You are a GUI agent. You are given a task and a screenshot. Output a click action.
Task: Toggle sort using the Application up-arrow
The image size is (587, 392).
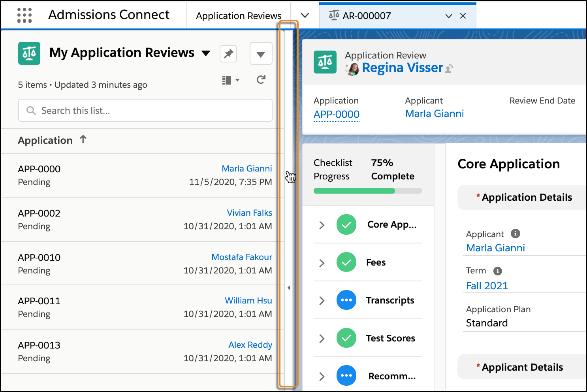(x=83, y=139)
